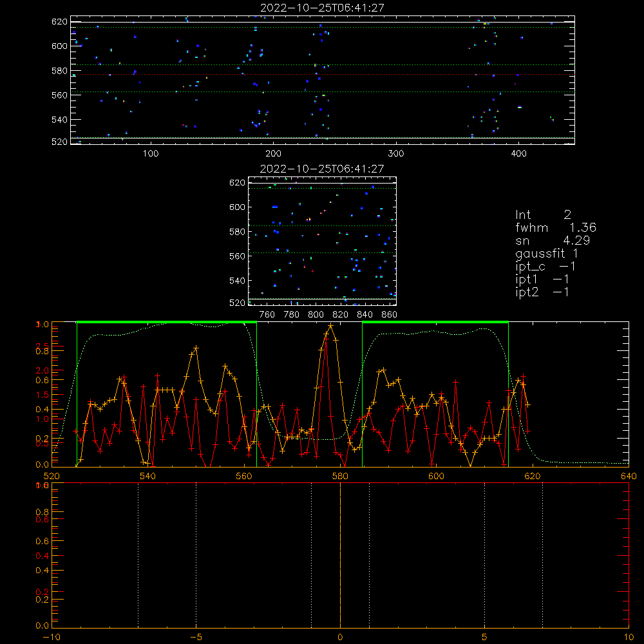Click the top plot's timestamp title 2022-10-25T06:41:27
This screenshot has height=644, width=644.
[x=322, y=8]
